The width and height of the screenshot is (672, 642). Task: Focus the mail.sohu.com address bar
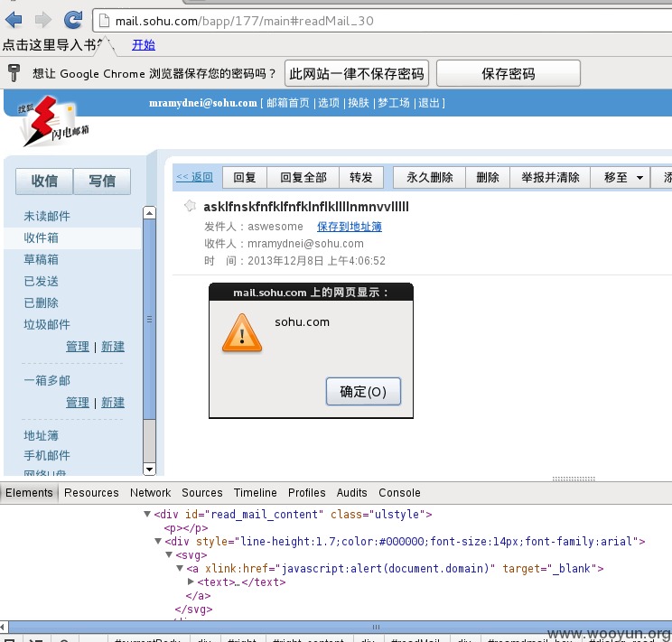[381, 21]
